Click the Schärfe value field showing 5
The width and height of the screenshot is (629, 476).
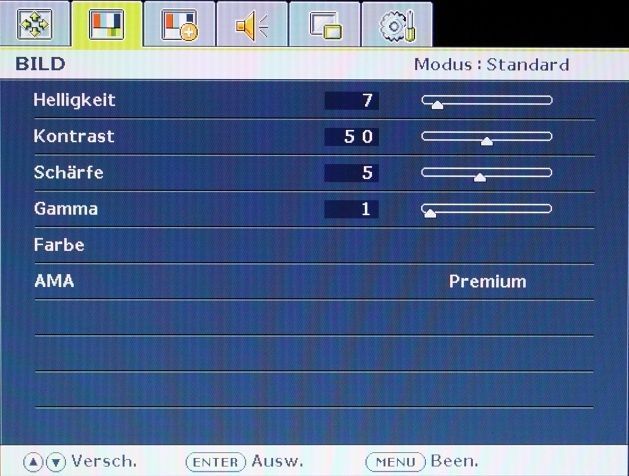(351, 173)
